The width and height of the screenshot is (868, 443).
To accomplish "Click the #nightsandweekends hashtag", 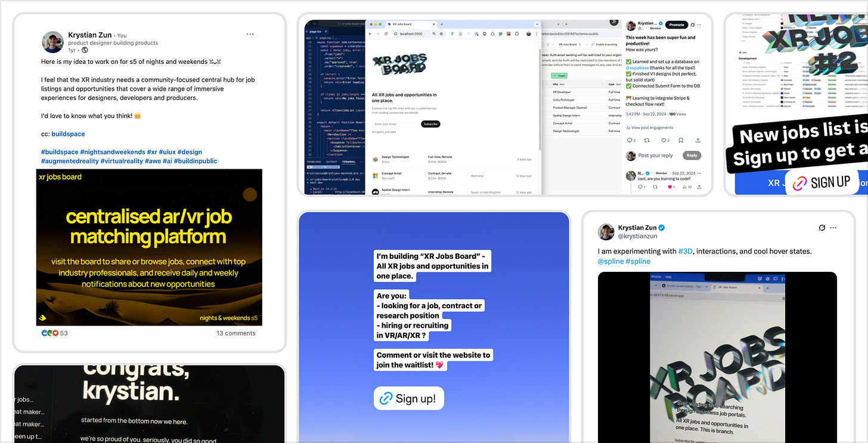I will point(113,152).
